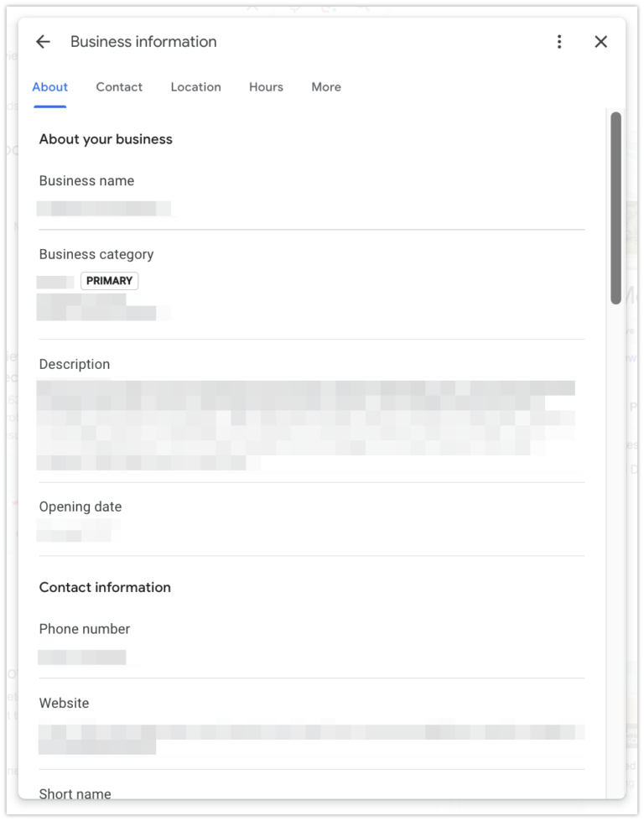
Task: Open the three-dot more options menu
Action: [x=559, y=42]
